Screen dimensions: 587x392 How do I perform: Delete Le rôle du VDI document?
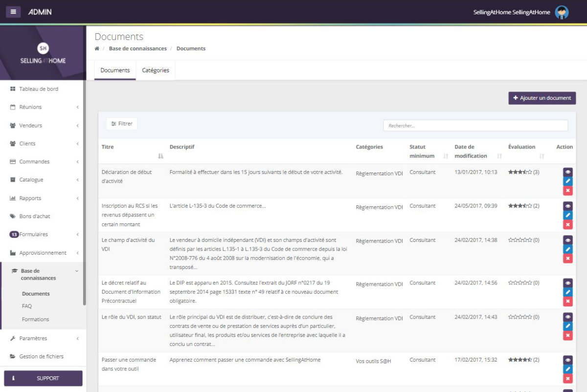(x=568, y=335)
